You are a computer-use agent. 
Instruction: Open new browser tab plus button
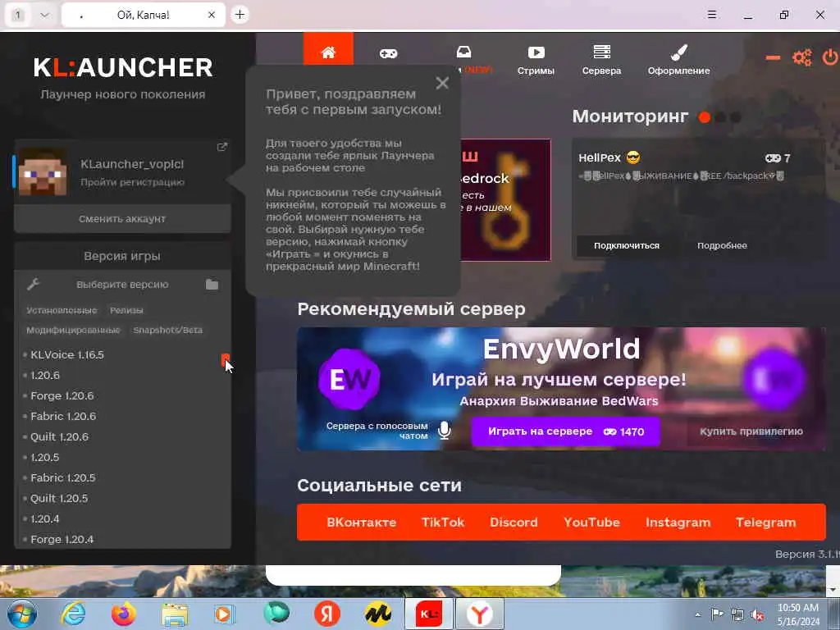tap(240, 15)
